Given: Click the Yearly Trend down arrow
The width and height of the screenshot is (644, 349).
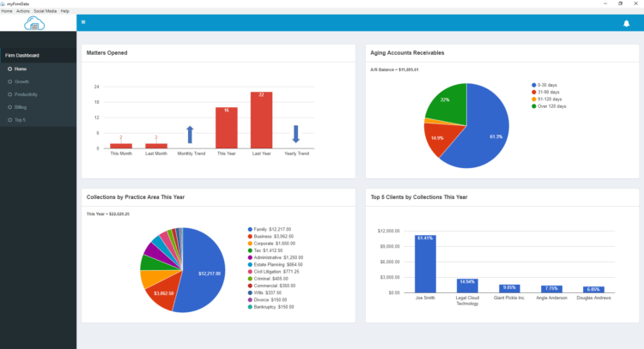Looking at the screenshot, I should pyautogui.click(x=295, y=134).
